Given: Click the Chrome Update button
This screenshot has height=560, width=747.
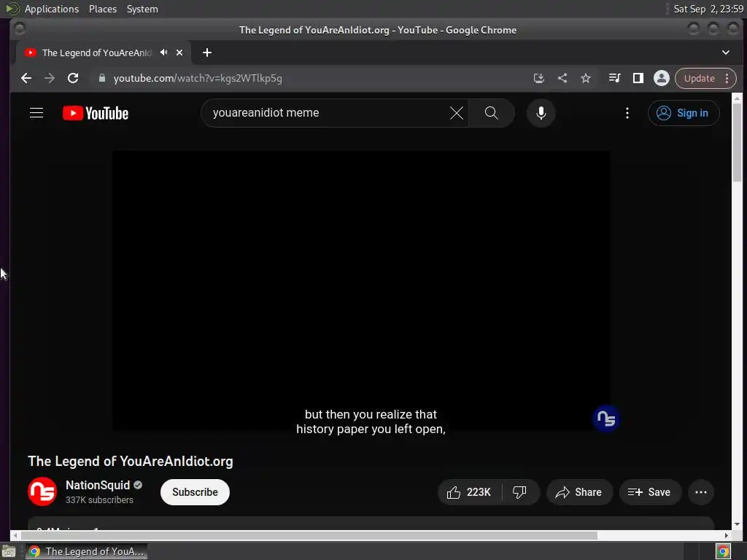Looking at the screenshot, I should click(700, 78).
